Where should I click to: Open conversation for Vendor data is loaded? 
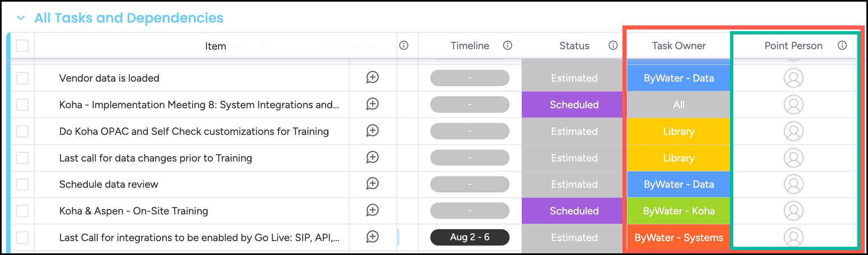click(x=372, y=77)
